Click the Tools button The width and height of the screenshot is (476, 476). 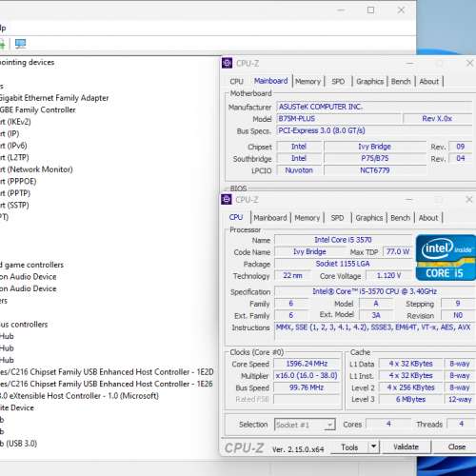click(349, 447)
